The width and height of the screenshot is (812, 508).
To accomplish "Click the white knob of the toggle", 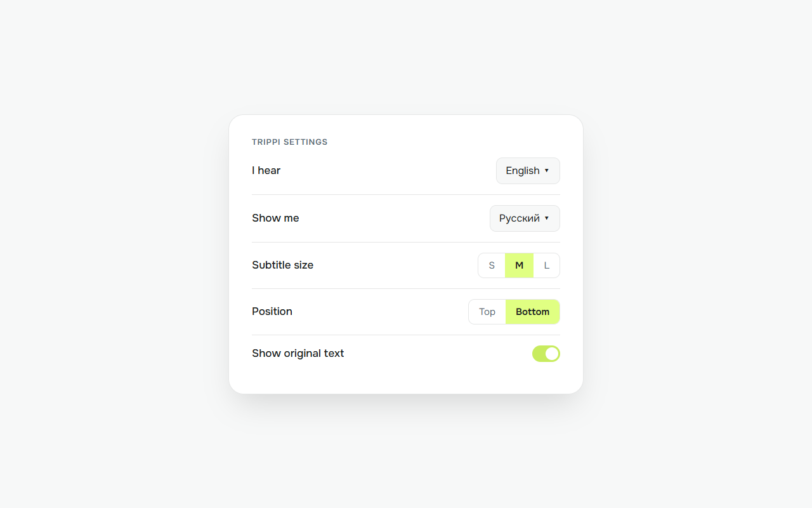I will click(552, 354).
